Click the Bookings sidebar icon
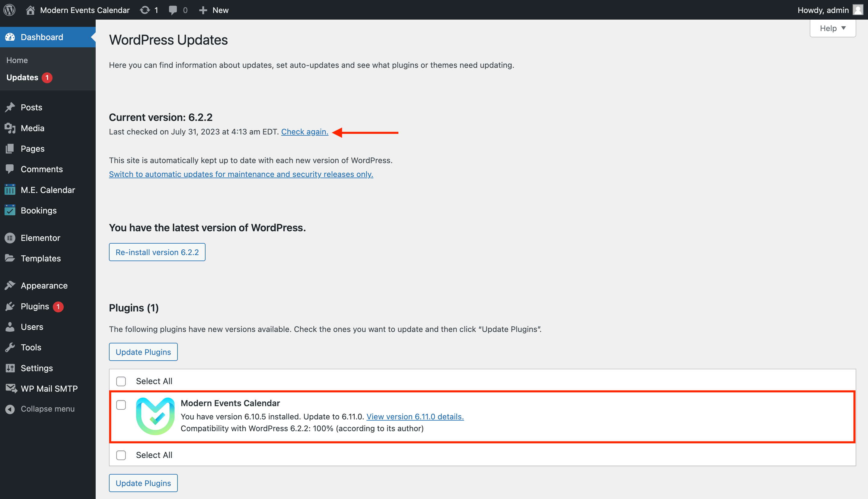868x499 pixels. pos(10,210)
